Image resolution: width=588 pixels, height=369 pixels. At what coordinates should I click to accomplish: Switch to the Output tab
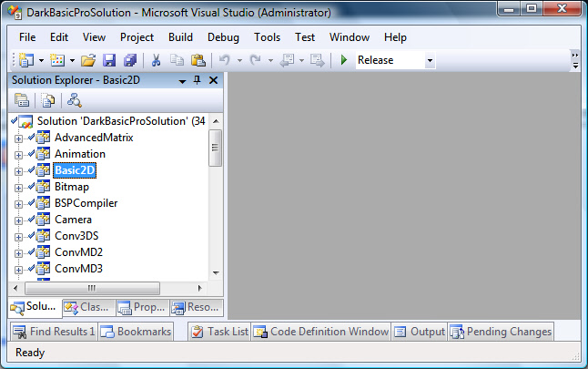(x=419, y=332)
